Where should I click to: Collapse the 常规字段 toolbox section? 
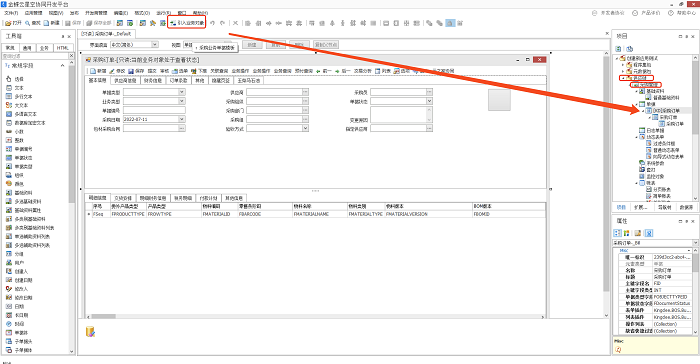tap(62, 66)
